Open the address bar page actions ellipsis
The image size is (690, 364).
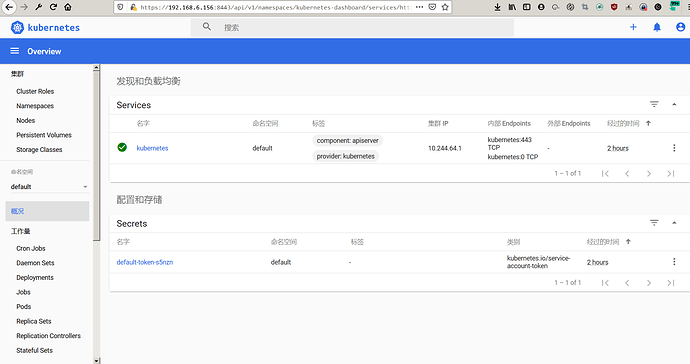tap(419, 7)
